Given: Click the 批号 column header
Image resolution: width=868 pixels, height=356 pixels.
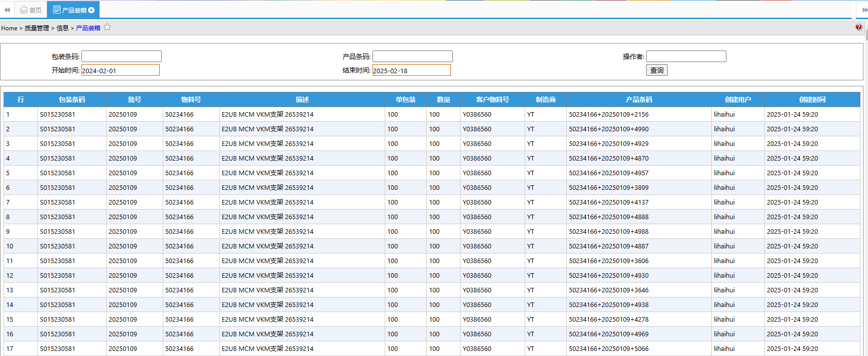Looking at the screenshot, I should pyautogui.click(x=134, y=99).
